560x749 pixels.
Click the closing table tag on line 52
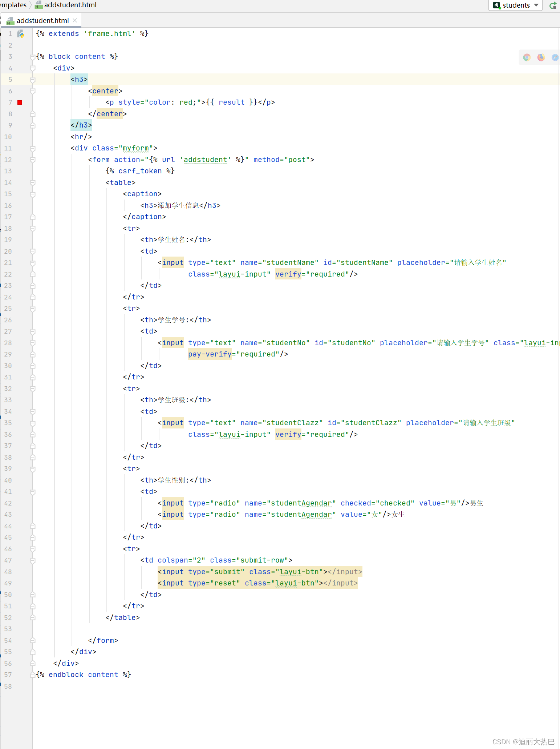click(x=123, y=618)
